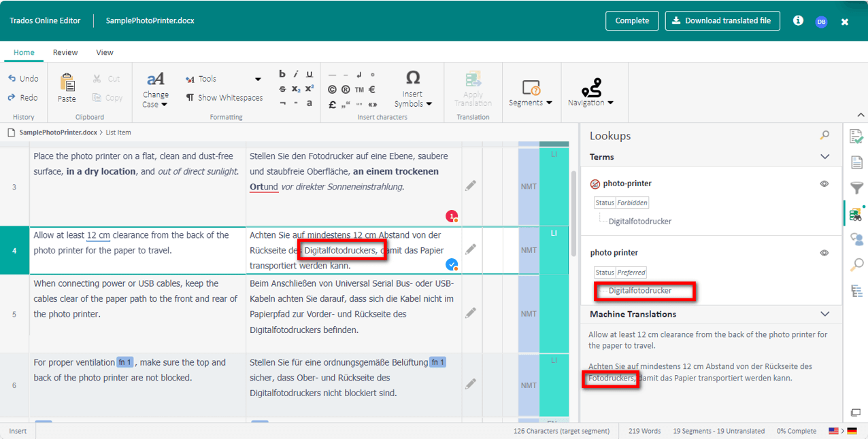Viewport: 868px width, 439px height.
Task: Switch to the Review tab
Action: pos(65,52)
